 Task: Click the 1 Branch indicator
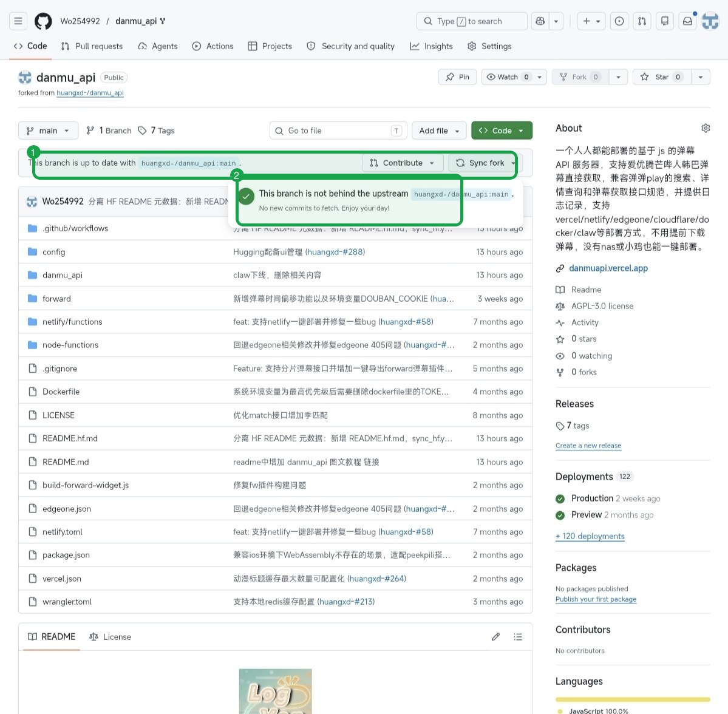pyautogui.click(x=109, y=131)
